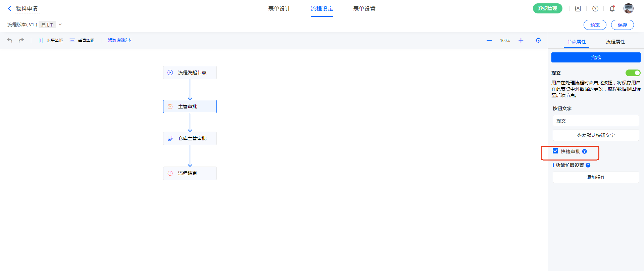Viewport: 644px width, 271px height.
Task: Click the 水平等距 toolbar option
Action: pyautogui.click(x=51, y=40)
